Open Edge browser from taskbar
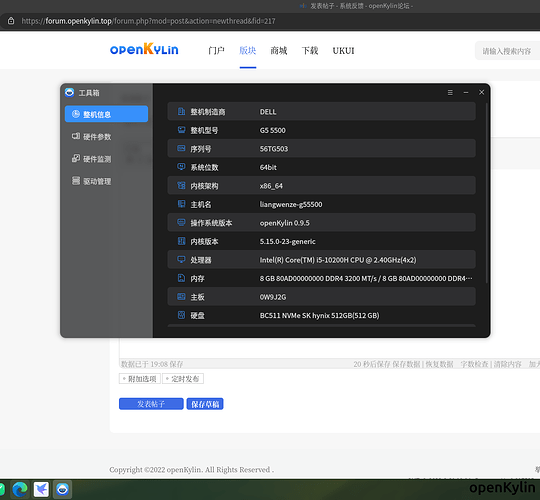 [20, 489]
